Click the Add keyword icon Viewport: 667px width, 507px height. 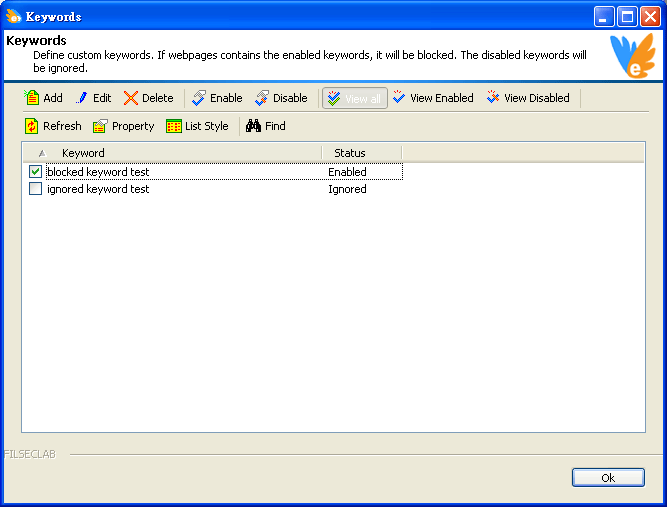[32, 98]
